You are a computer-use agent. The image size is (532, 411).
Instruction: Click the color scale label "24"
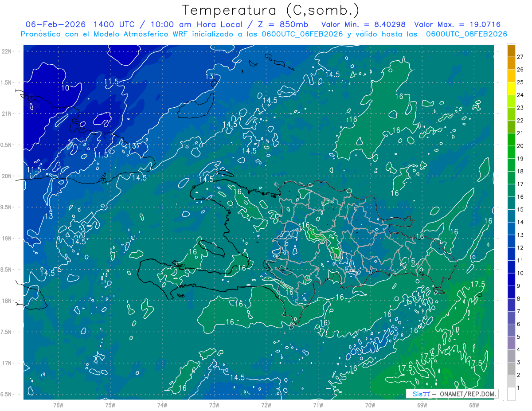[520, 95]
